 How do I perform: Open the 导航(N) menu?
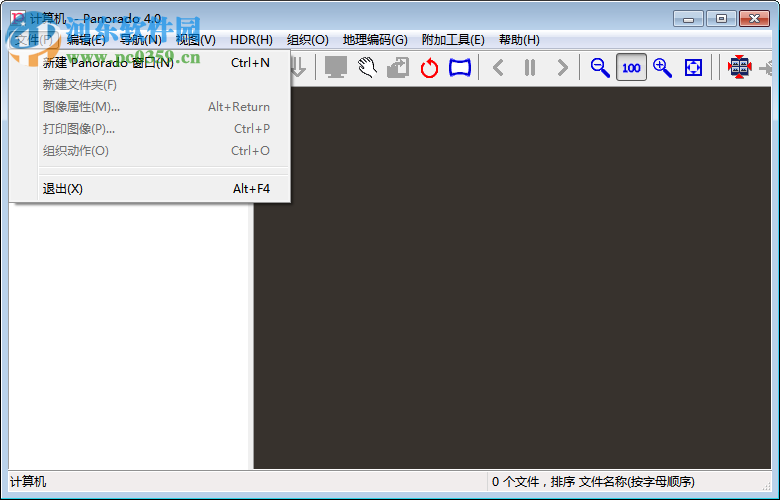pyautogui.click(x=141, y=40)
